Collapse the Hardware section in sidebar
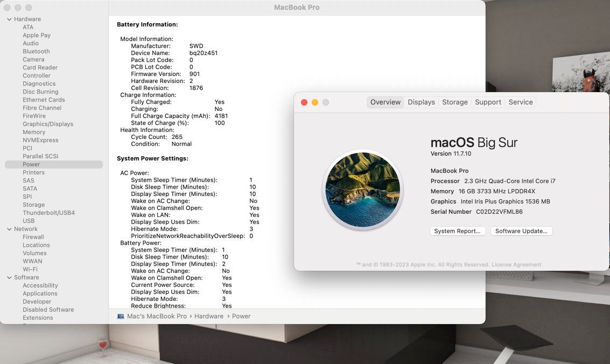The image size is (610, 364). point(9,19)
